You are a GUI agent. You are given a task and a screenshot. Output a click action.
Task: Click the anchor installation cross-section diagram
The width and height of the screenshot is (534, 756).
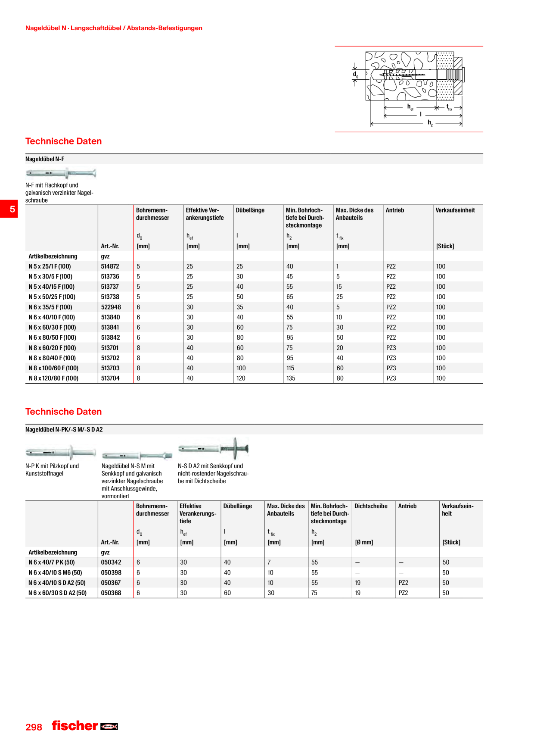click(x=409, y=89)
